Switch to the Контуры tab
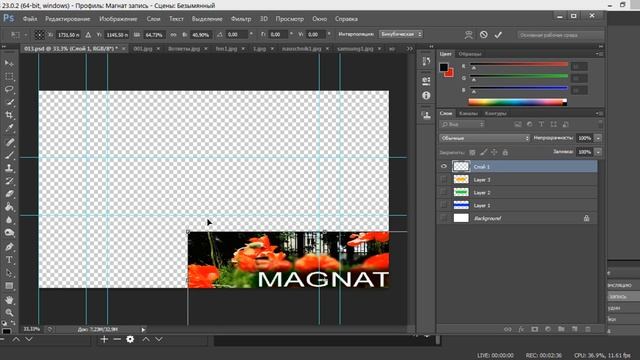The width and height of the screenshot is (640, 360). pos(496,113)
